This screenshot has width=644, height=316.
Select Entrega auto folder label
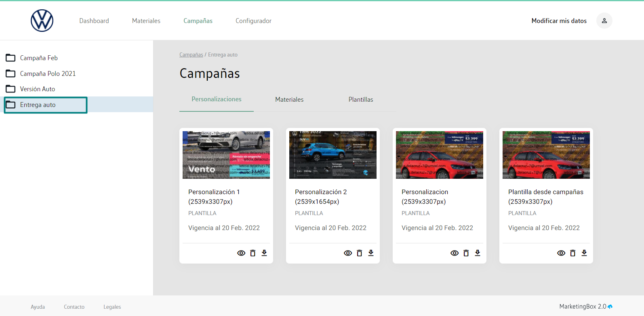(x=38, y=105)
